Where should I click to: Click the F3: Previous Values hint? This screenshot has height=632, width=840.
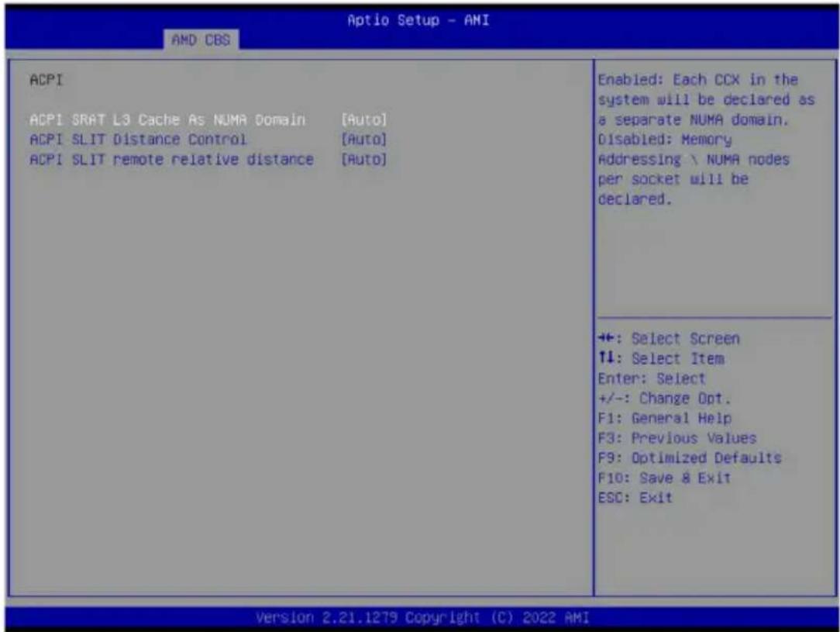point(677,438)
